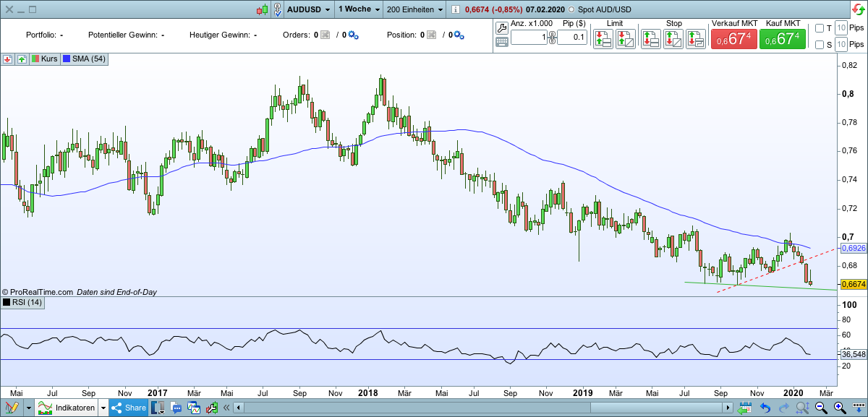The width and height of the screenshot is (868, 417).
Task: Click the column layout icon next to Share
Action: (x=158, y=408)
